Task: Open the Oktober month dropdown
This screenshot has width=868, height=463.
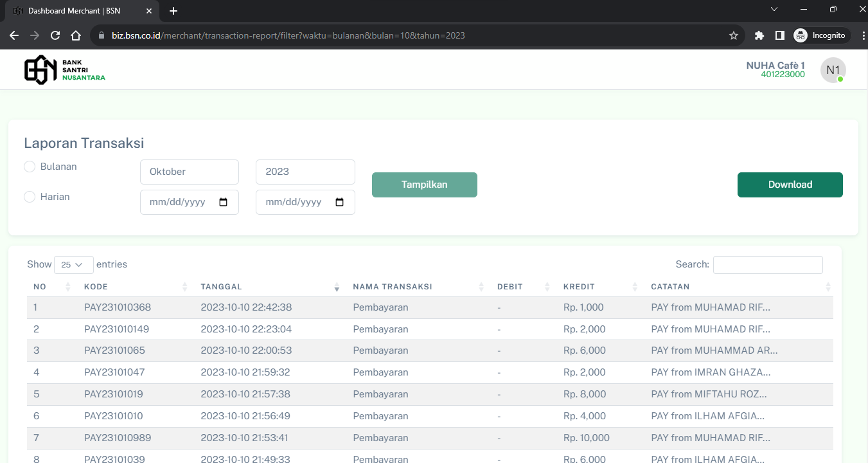Action: [189, 172]
